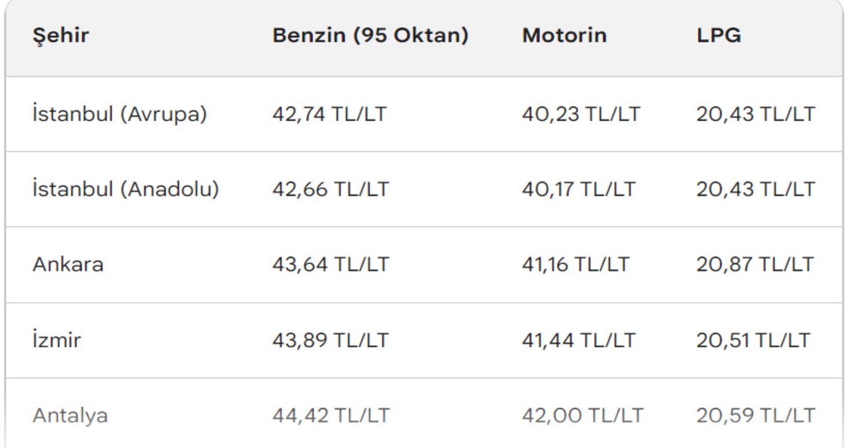Click Antalya's 20,59 TL/LT LPG price
The width and height of the screenshot is (868, 448).
[755, 416]
